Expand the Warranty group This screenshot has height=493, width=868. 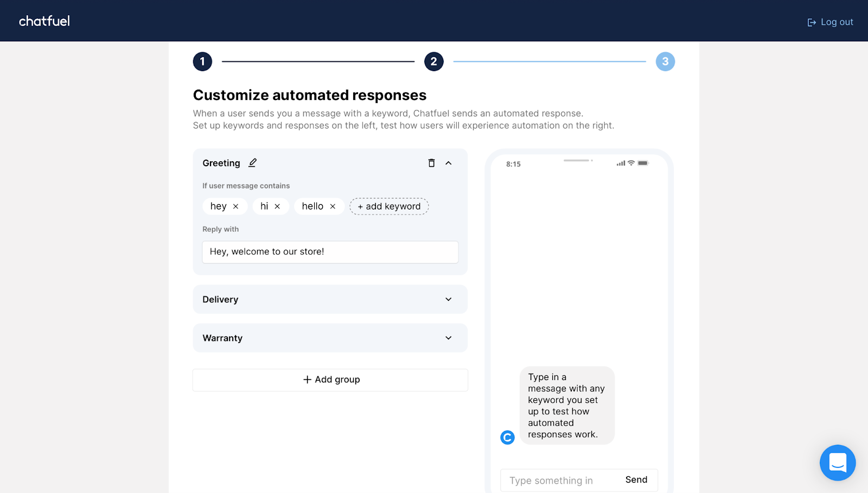click(449, 338)
